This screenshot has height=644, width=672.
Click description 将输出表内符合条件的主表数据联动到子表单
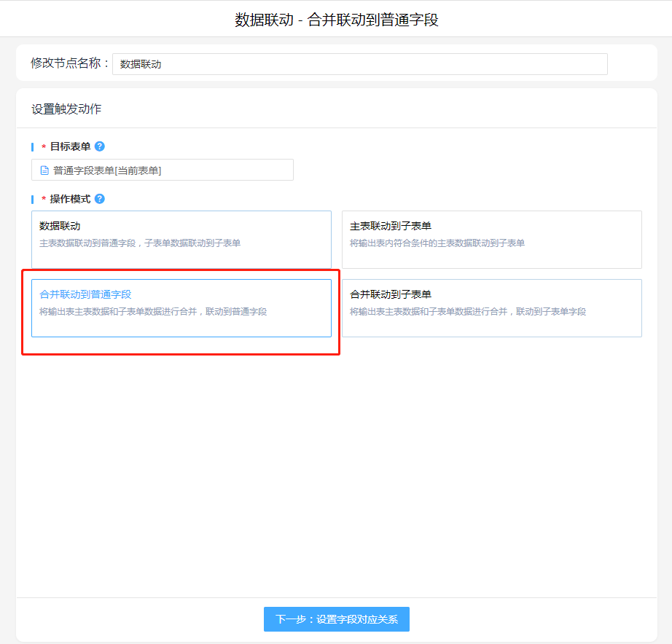[437, 243]
